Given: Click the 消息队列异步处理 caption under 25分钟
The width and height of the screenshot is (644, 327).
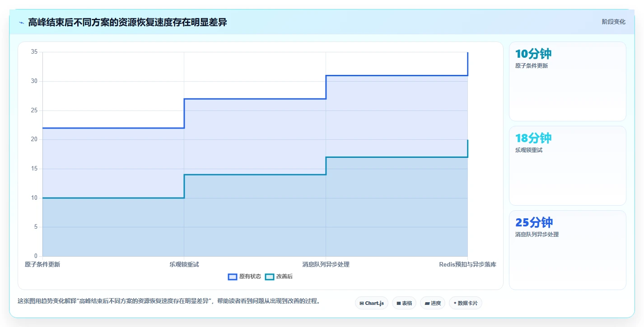Looking at the screenshot, I should point(537,235).
